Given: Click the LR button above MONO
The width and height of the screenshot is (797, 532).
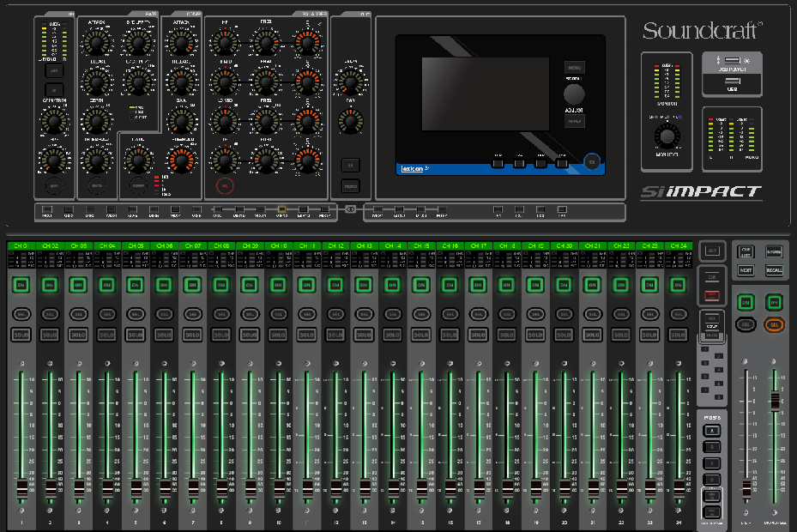Looking at the screenshot, I should tap(350, 165).
